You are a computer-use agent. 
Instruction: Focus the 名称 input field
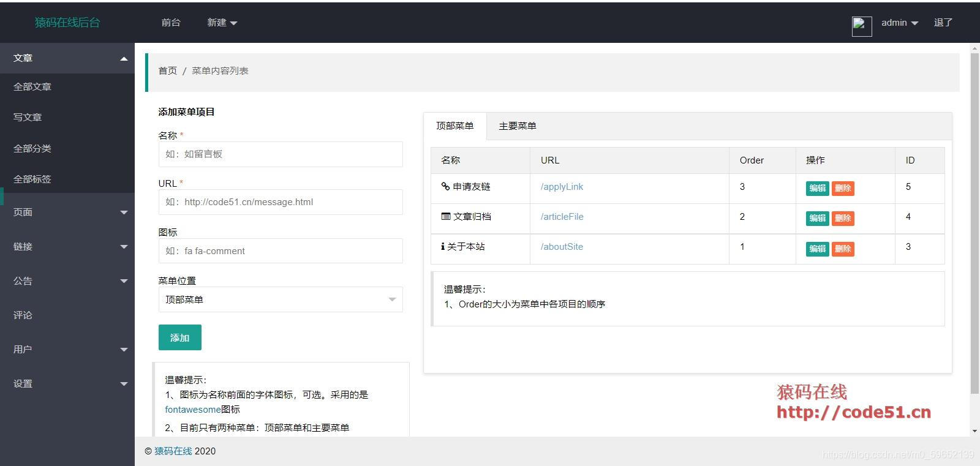pyautogui.click(x=281, y=154)
